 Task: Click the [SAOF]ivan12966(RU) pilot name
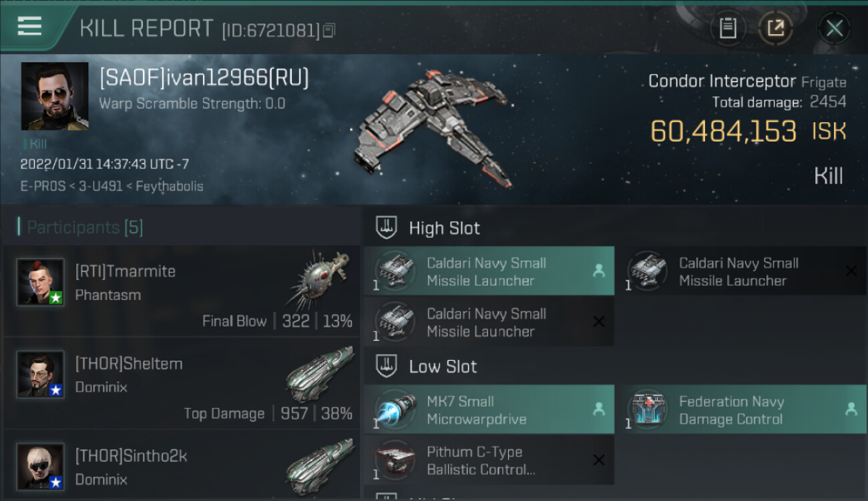[204, 79]
